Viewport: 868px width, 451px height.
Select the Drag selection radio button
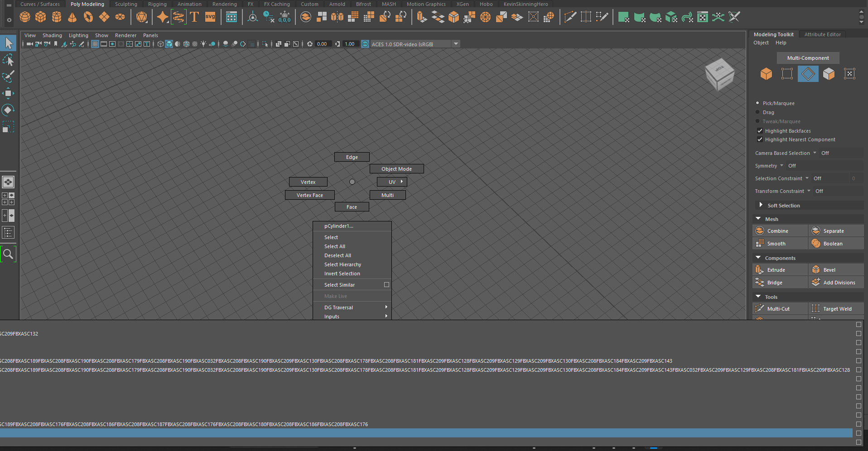coord(758,112)
